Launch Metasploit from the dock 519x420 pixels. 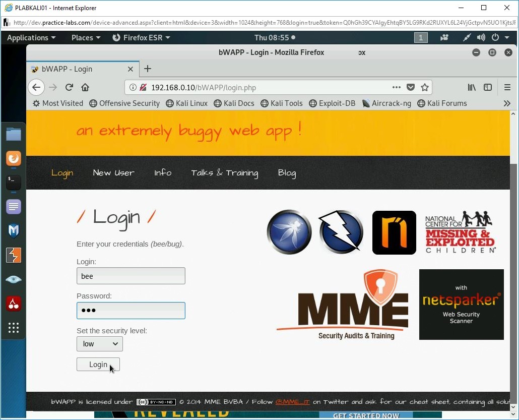[14, 231]
